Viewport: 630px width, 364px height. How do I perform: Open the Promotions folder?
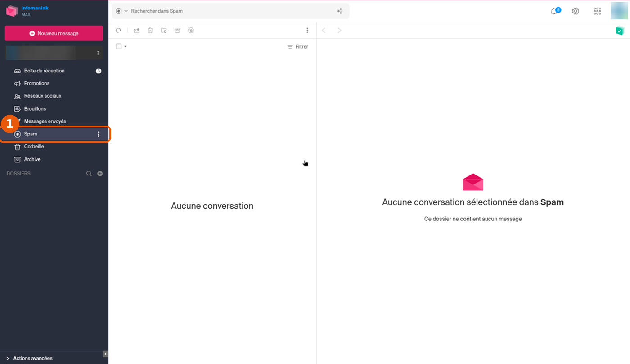(54, 83)
